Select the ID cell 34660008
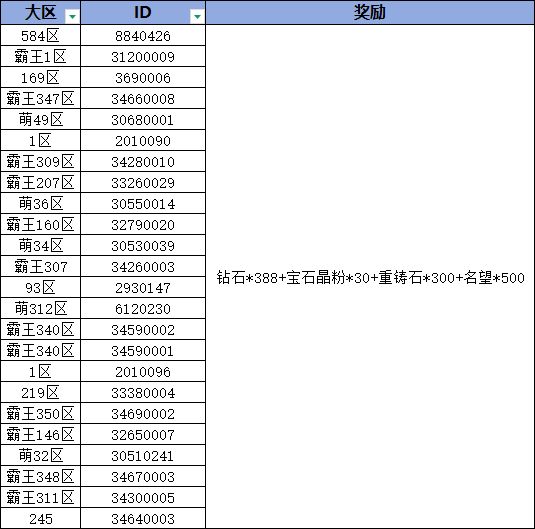The width and height of the screenshot is (535, 529). 143,98
